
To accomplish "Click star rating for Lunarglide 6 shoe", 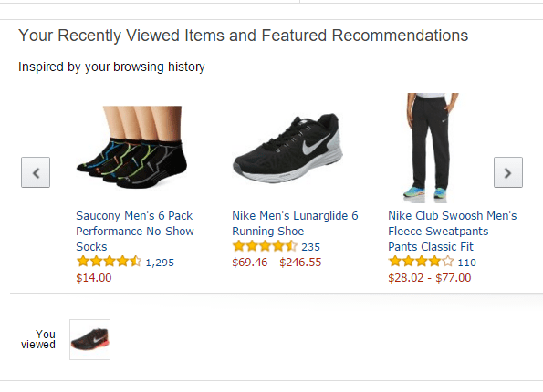I will pos(265,246).
